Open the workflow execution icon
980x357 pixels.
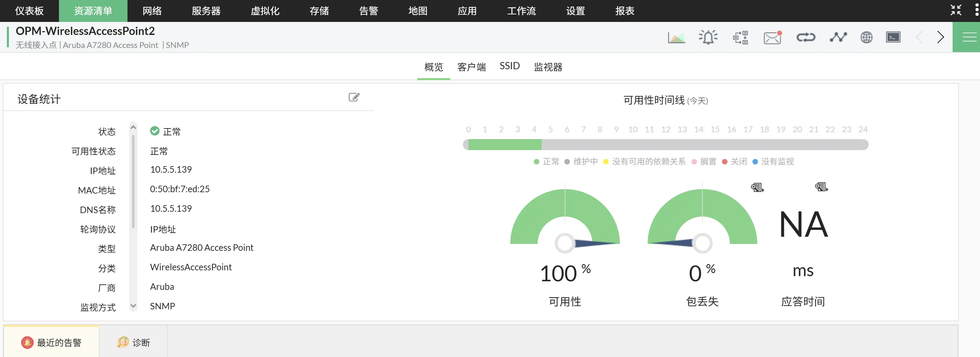click(741, 37)
